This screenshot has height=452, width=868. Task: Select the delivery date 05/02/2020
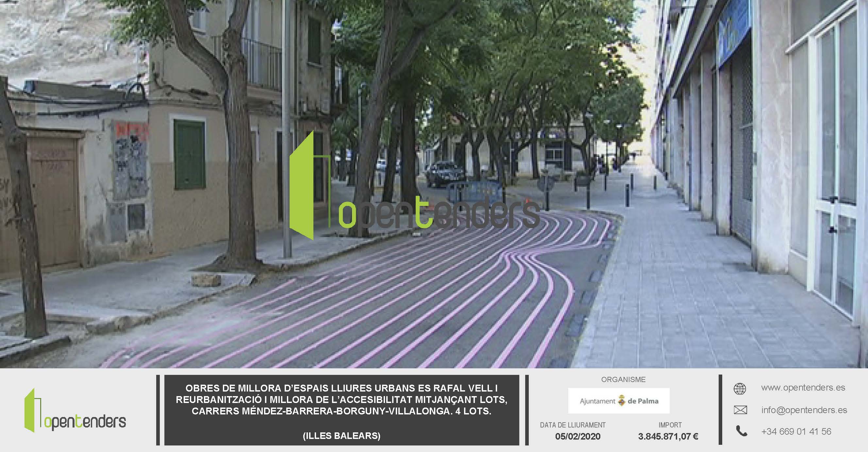coord(578,437)
